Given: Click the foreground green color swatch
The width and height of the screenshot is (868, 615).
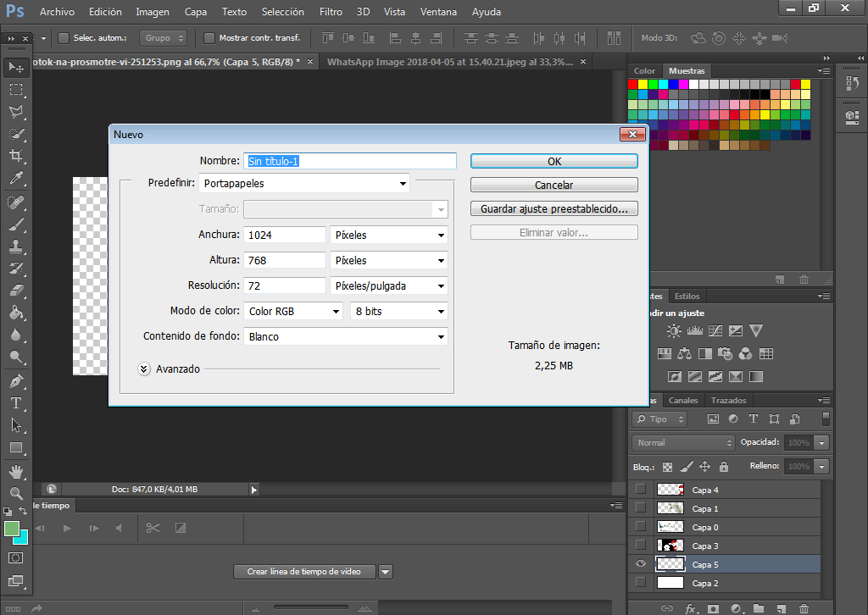Looking at the screenshot, I should [12, 529].
